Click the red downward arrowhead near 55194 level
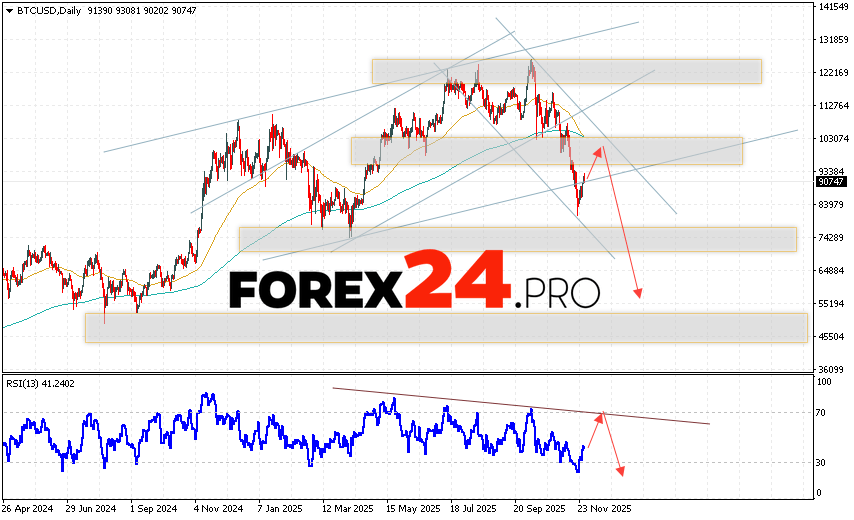The width and height of the screenshot is (854, 520). 637,293
